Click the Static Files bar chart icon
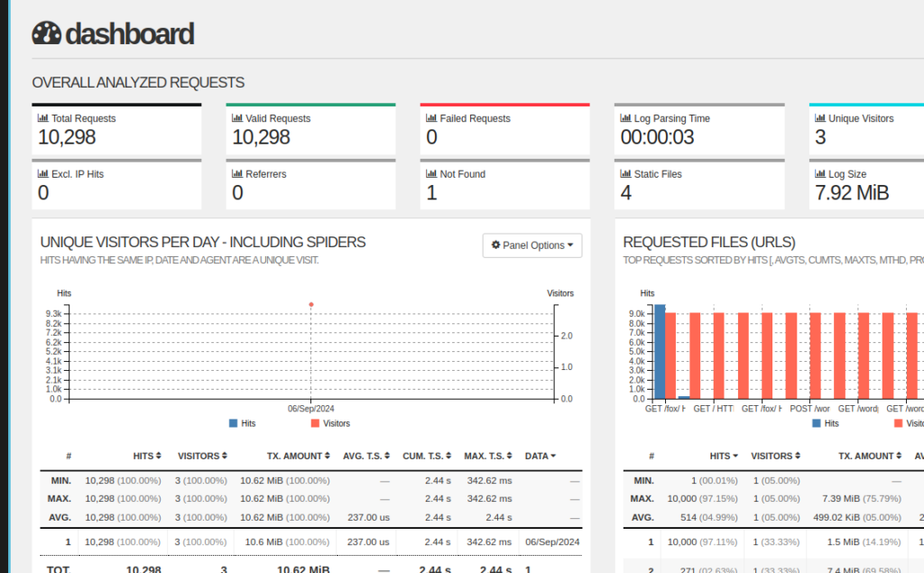Viewport: 924px width, 573px height. pos(626,174)
